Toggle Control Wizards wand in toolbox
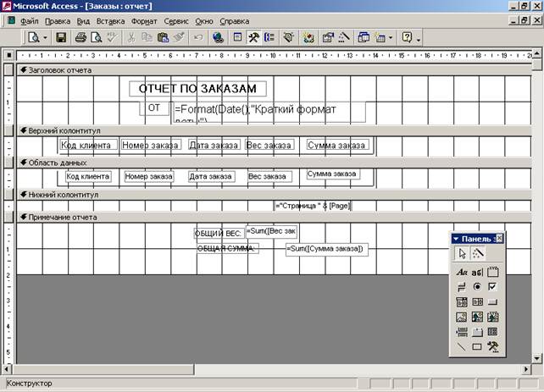This screenshot has height=392, width=544. 477,253
